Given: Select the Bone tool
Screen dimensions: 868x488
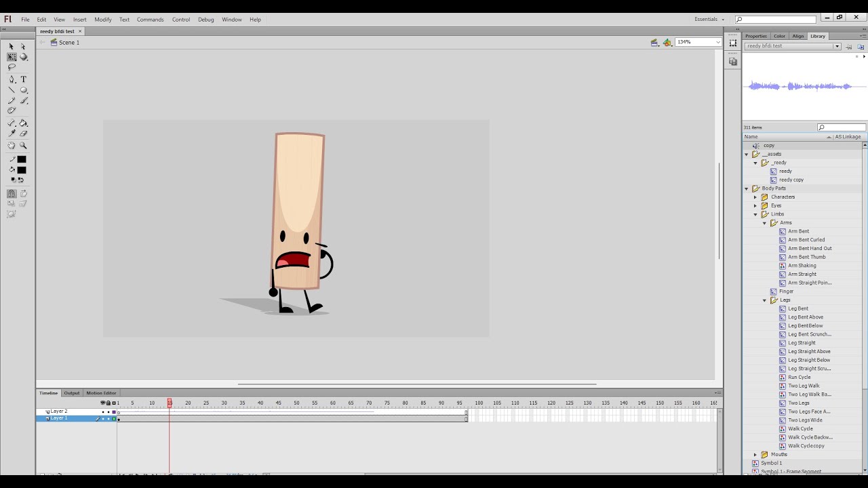Looking at the screenshot, I should tap(12, 123).
